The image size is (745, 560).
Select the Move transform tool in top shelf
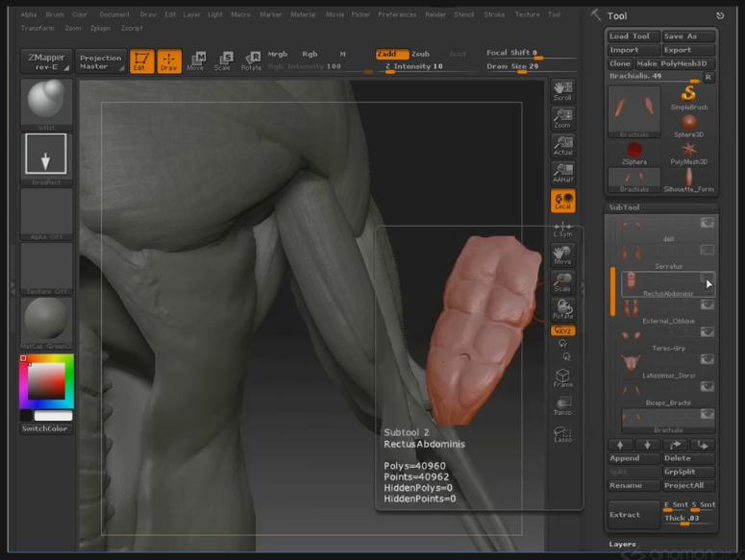tap(195, 61)
